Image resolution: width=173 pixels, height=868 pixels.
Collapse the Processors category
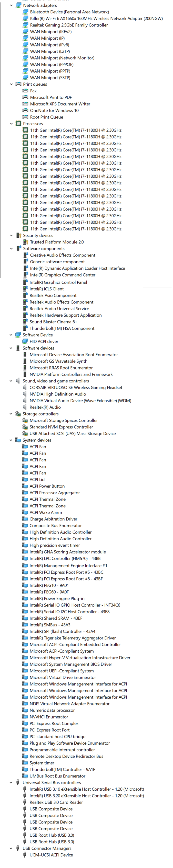point(11,124)
